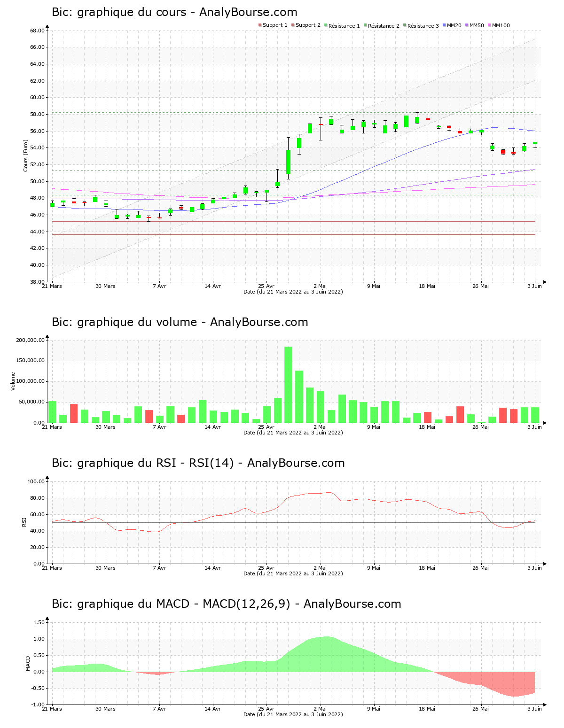Viewport: 564px width, 728px height.
Task: Select the Résistance 1 legend label
Action: pos(344,26)
